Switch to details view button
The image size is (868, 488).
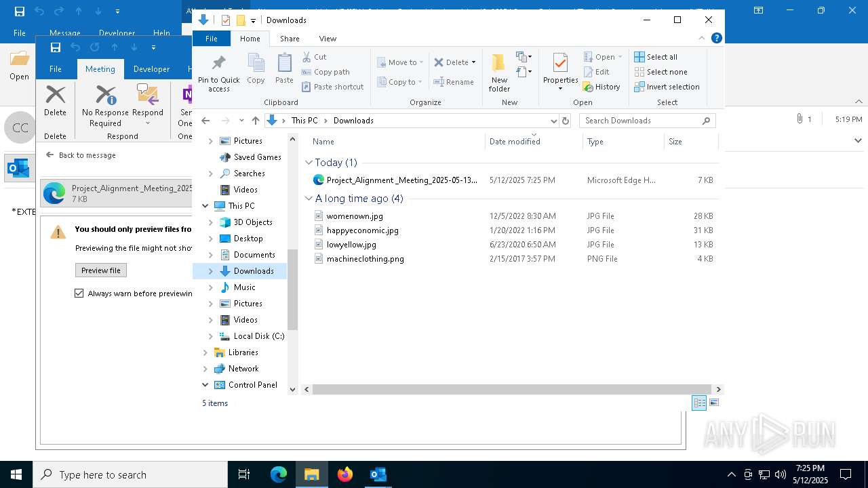pyautogui.click(x=699, y=403)
